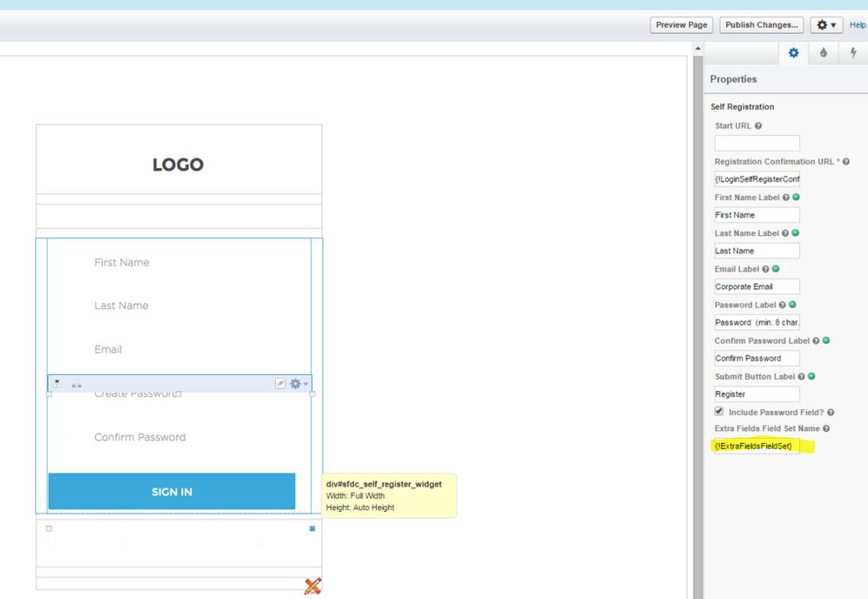Click the Confirm Password field on canvas
The width and height of the screenshot is (868, 599).
click(140, 437)
